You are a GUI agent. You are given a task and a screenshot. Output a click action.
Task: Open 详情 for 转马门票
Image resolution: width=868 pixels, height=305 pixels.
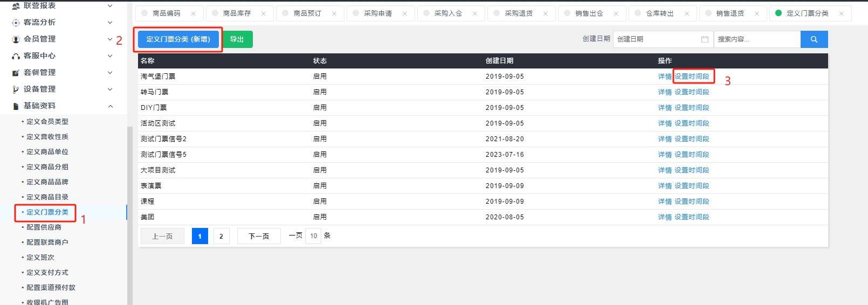click(x=665, y=92)
